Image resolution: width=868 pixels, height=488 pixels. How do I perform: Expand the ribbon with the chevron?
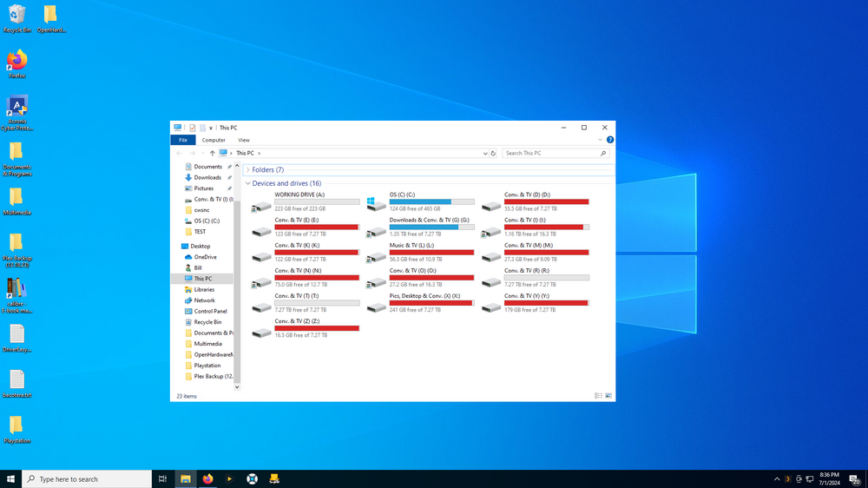coord(600,140)
